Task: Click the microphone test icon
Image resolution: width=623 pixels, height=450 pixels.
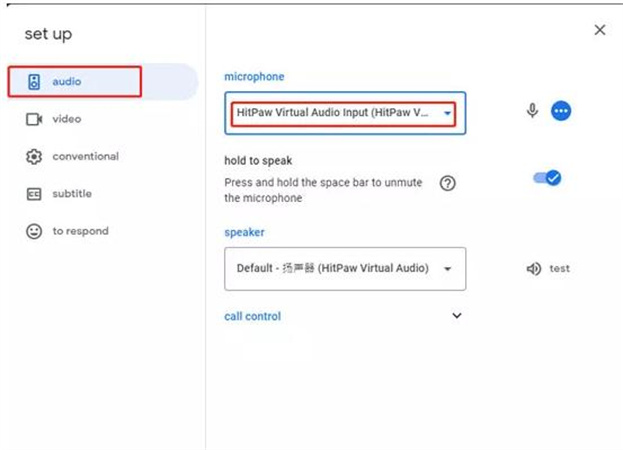Action: (532, 111)
